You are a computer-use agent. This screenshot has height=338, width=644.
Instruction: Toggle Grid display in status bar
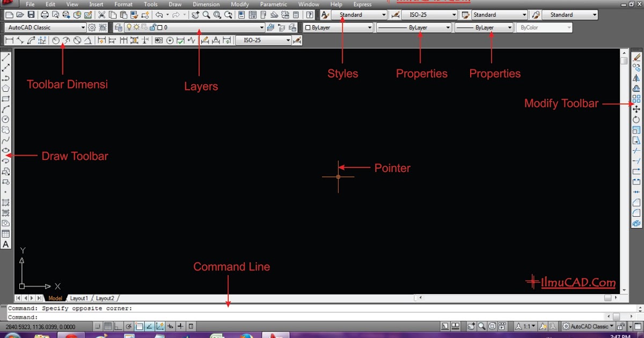[108, 326]
